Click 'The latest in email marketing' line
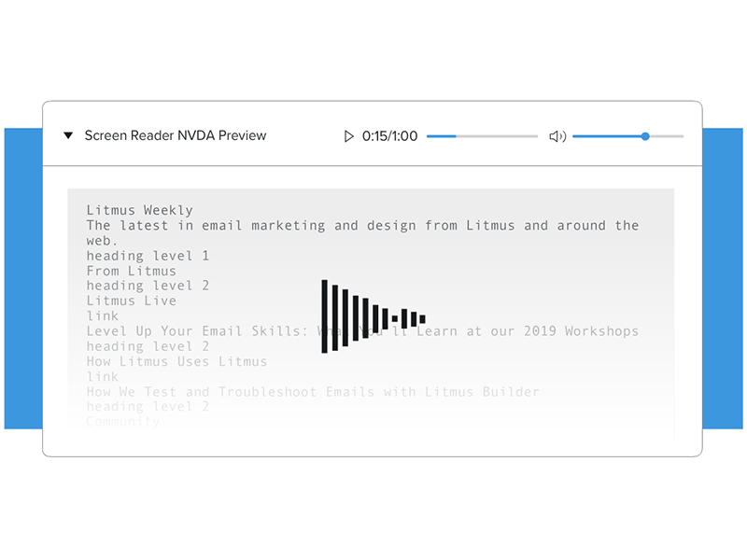Viewport: 747px width, 560px height. click(362, 232)
